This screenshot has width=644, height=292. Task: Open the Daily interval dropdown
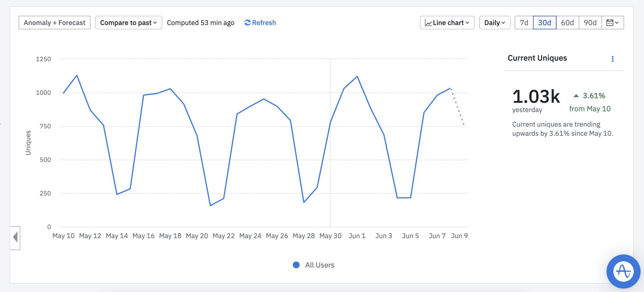coord(494,23)
